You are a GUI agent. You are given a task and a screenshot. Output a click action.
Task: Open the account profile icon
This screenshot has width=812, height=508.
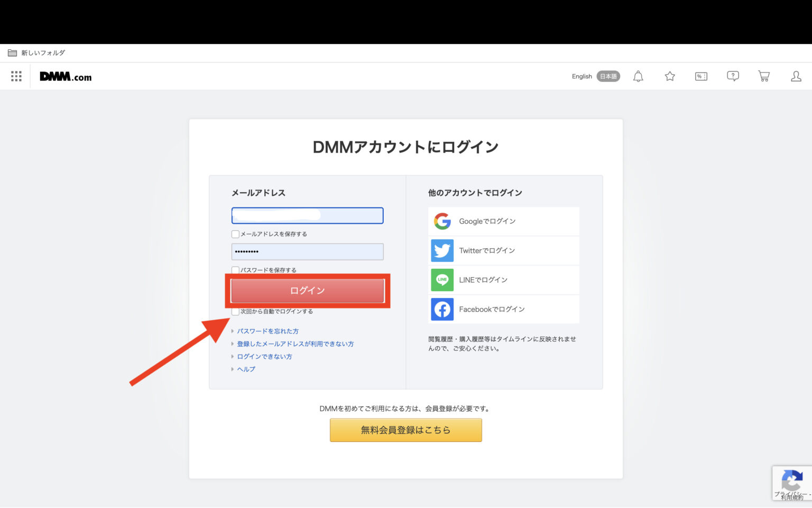click(x=796, y=76)
